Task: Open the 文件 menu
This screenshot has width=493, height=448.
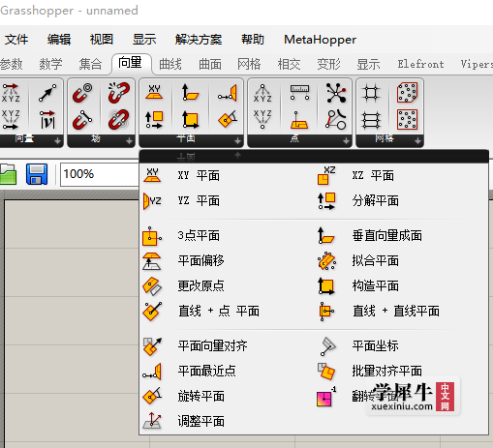Action: click(16, 40)
